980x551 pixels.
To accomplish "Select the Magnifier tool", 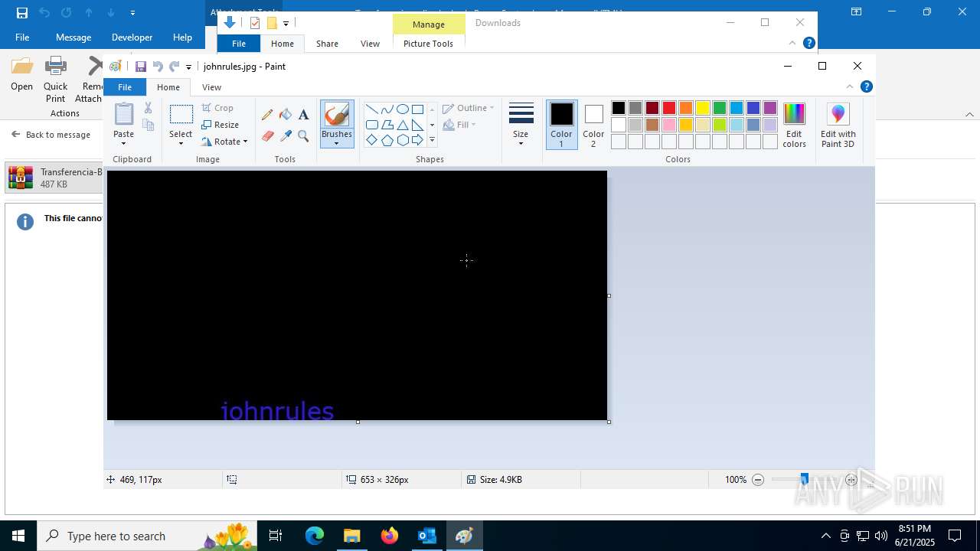I will pos(304,136).
